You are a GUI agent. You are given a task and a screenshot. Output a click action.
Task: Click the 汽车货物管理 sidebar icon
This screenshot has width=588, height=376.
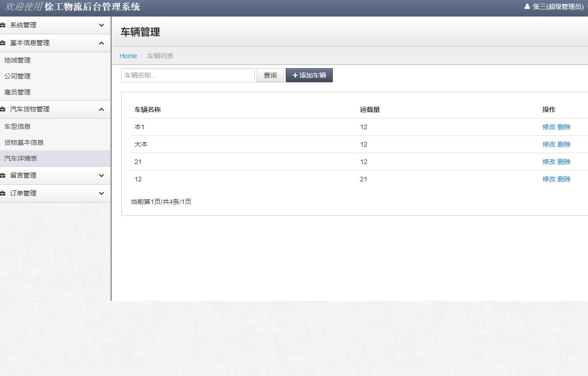click(5, 109)
